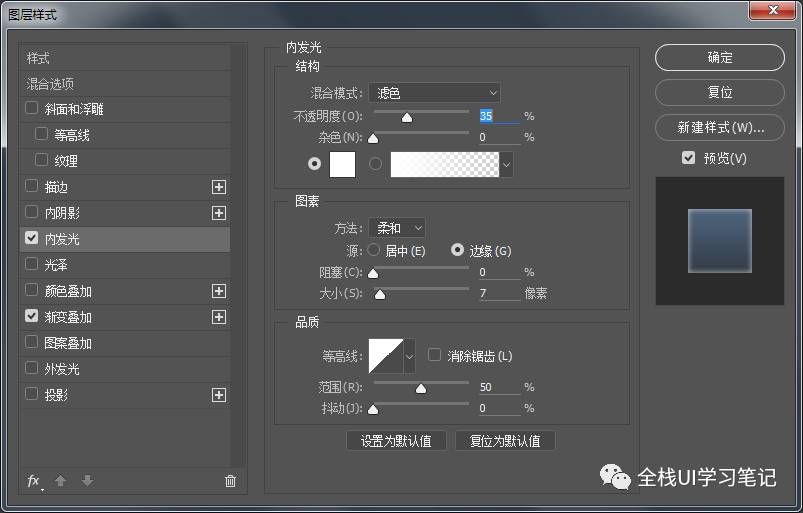Open the 方法 柔和 dropdown
Viewport: 803px width, 513px height.
click(x=397, y=228)
